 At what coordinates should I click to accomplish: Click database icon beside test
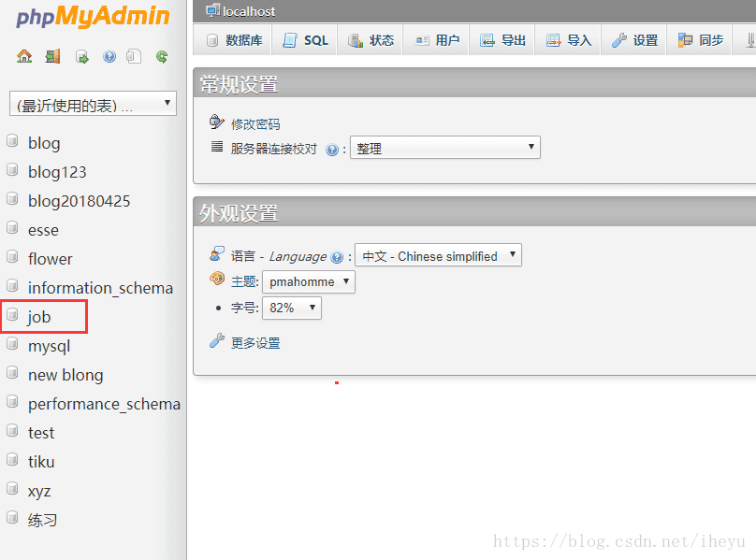(12, 431)
